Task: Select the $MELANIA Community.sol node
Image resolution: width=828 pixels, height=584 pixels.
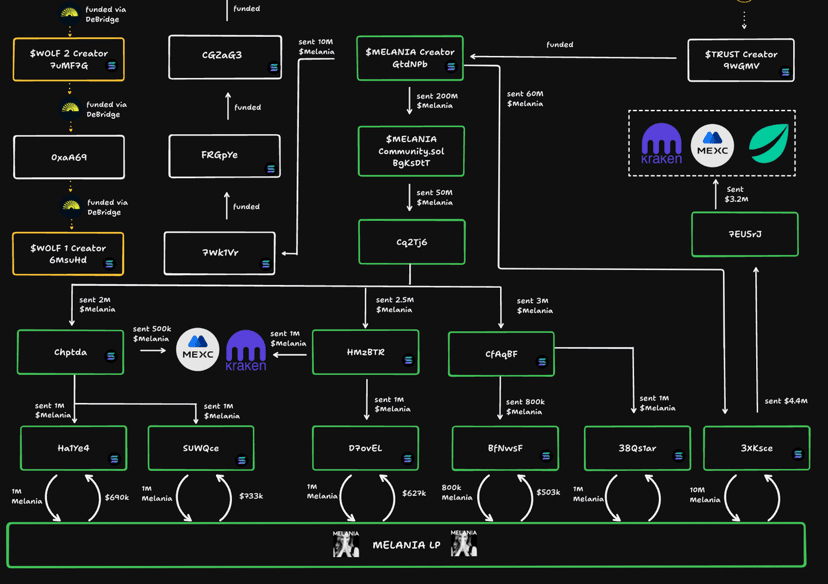Action: tap(411, 151)
